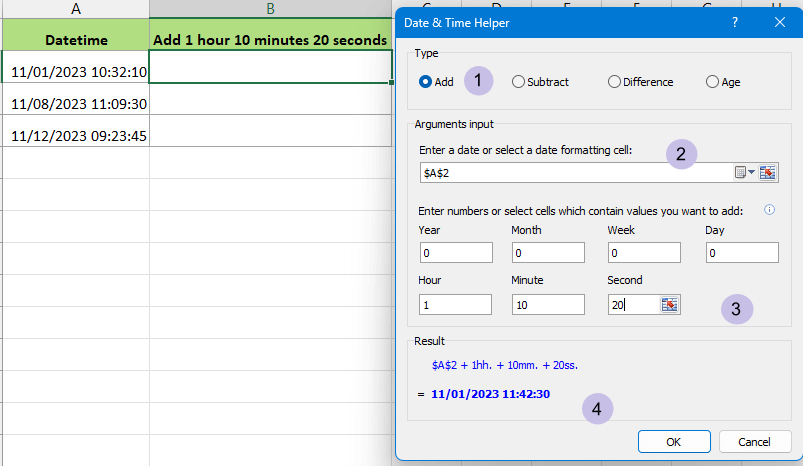This screenshot has width=803, height=466.
Task: Choose the Difference radio option
Action: click(x=614, y=82)
